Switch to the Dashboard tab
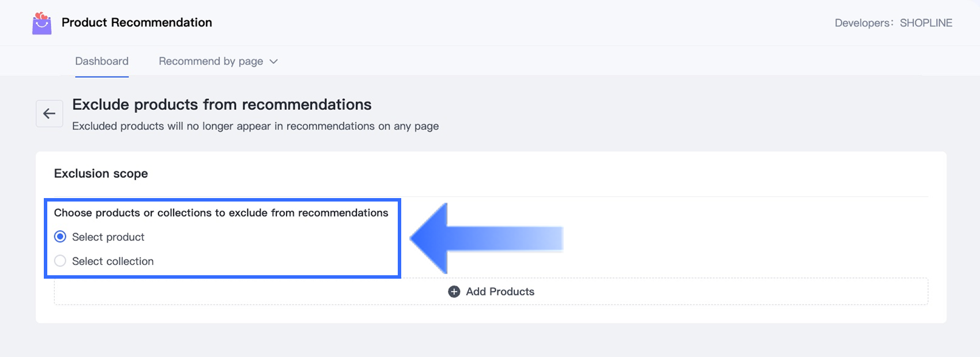 pos(101,62)
